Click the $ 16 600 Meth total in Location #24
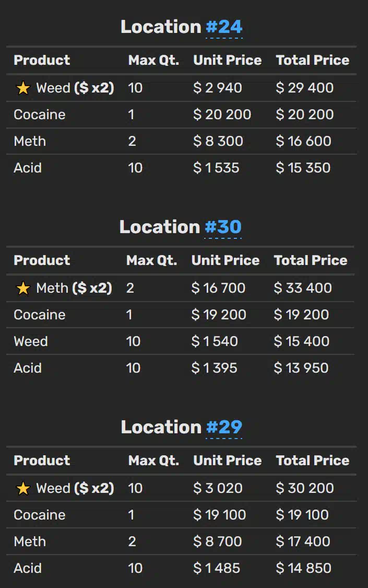 point(304,141)
